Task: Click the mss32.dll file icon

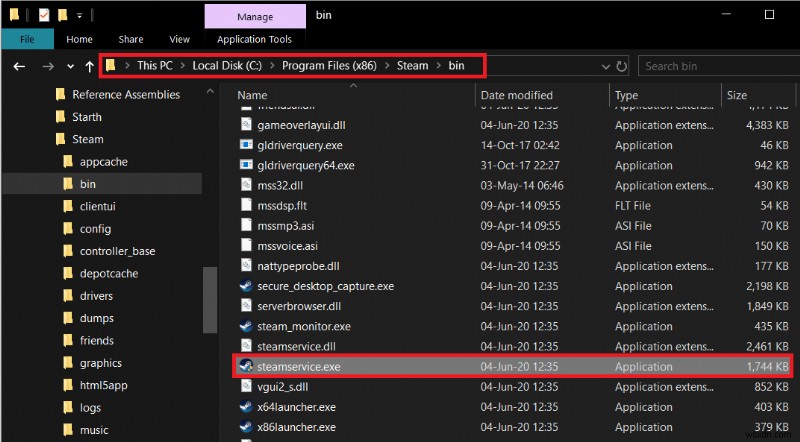Action: 246,185
